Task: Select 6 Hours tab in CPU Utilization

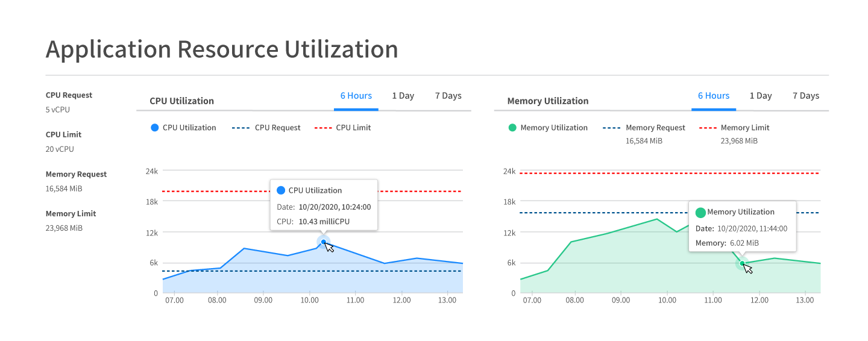Action: tap(356, 96)
